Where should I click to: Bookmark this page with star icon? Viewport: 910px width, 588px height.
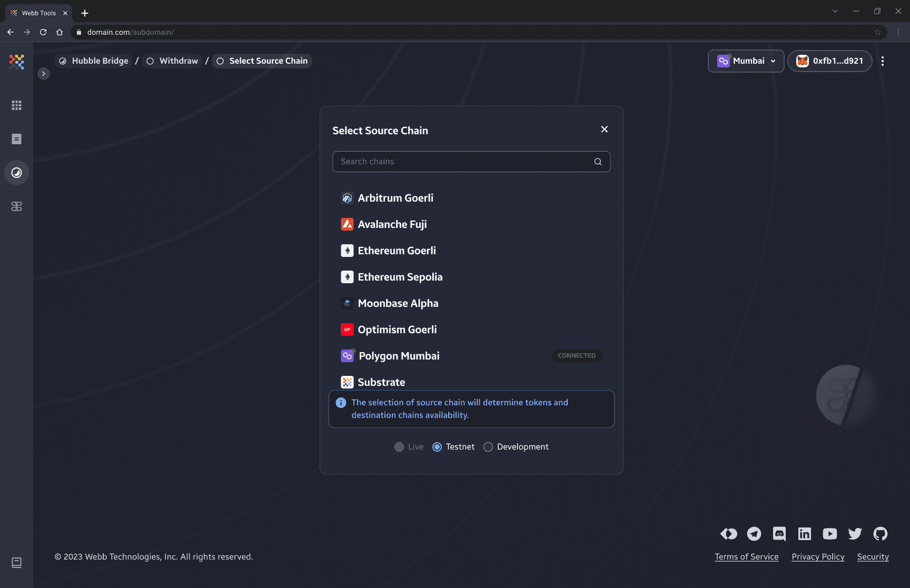click(878, 32)
